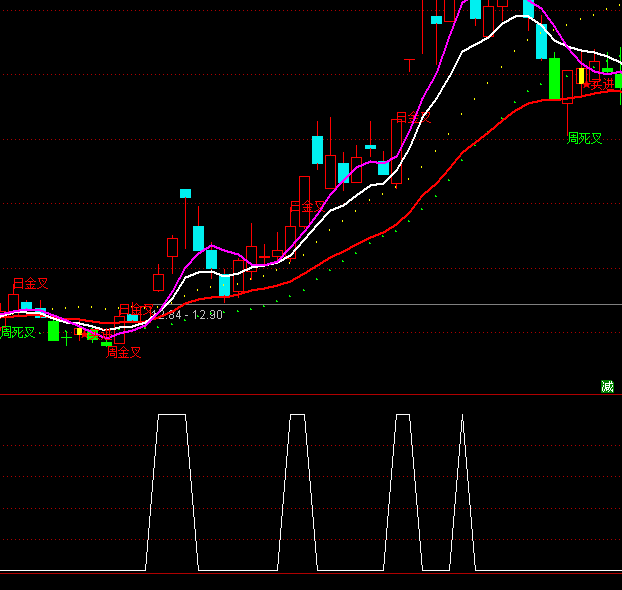622x590 pixels.
Task: Click the green 周死叉 label at right side
Action: tap(585, 138)
